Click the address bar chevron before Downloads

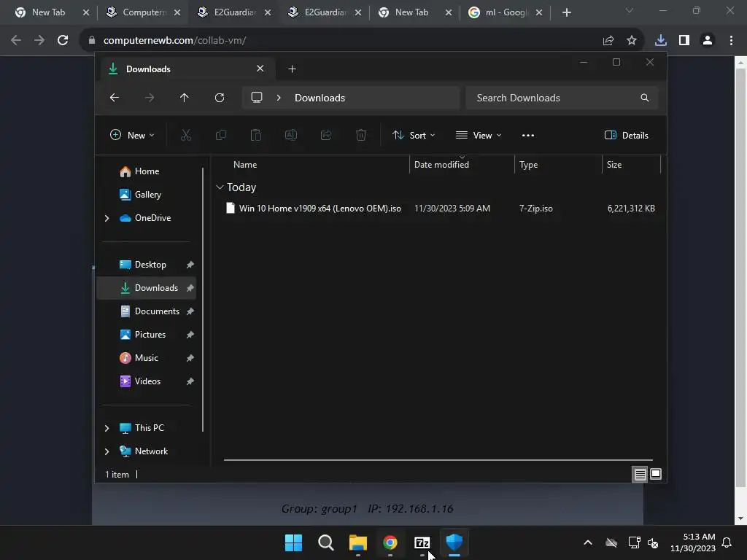(279, 98)
